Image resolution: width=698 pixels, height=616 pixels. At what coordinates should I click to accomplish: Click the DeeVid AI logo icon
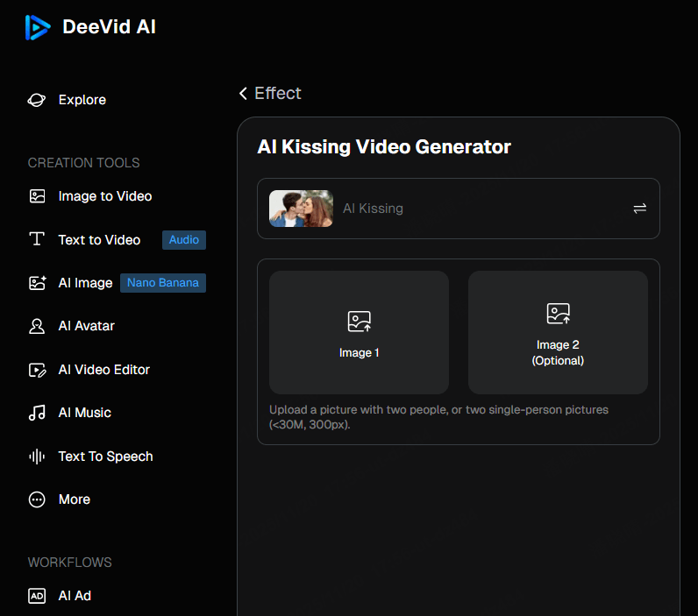[38, 27]
